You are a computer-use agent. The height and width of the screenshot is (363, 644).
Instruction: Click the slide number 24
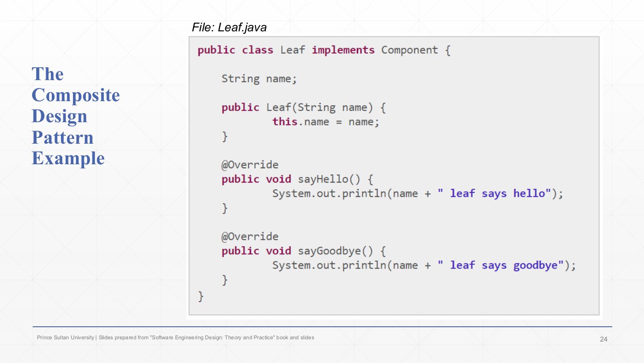pyautogui.click(x=604, y=339)
